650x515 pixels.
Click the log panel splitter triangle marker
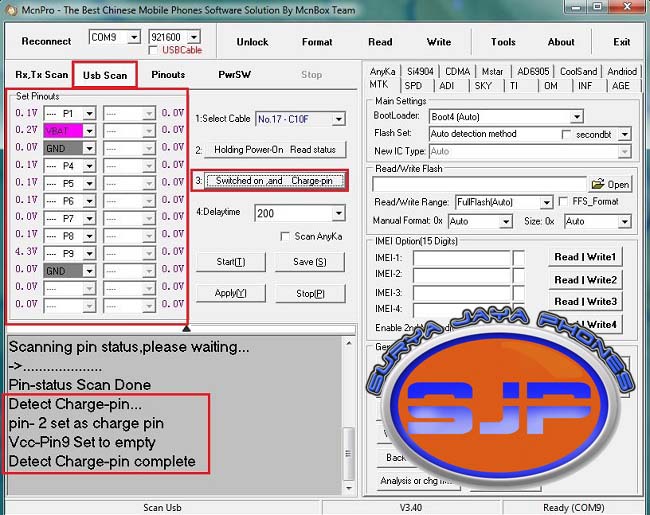pos(187,328)
